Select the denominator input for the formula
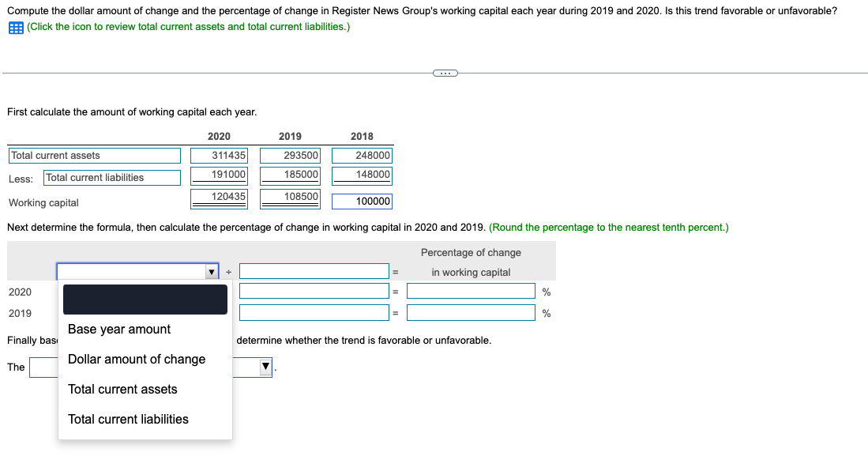This screenshot has width=868, height=456. pyautogui.click(x=314, y=271)
